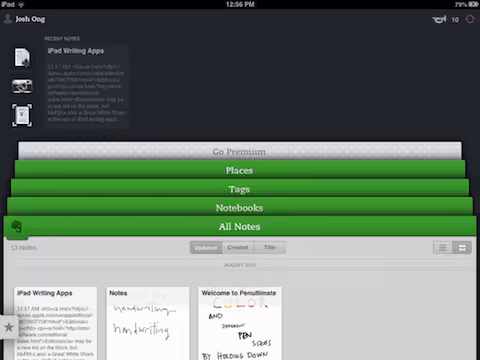480x360 pixels.
Task: Open the recent note iPad Writing Apps
Action: [x=87, y=86]
